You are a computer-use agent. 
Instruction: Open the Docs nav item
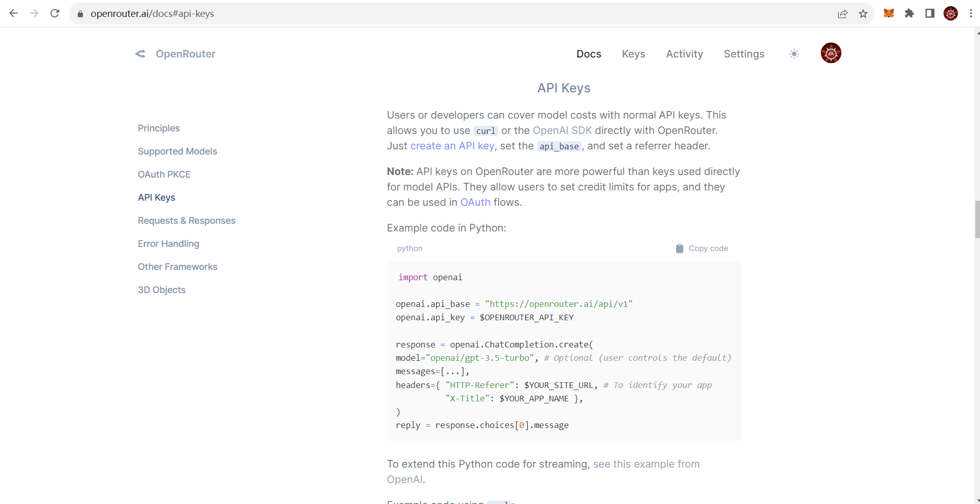(589, 54)
